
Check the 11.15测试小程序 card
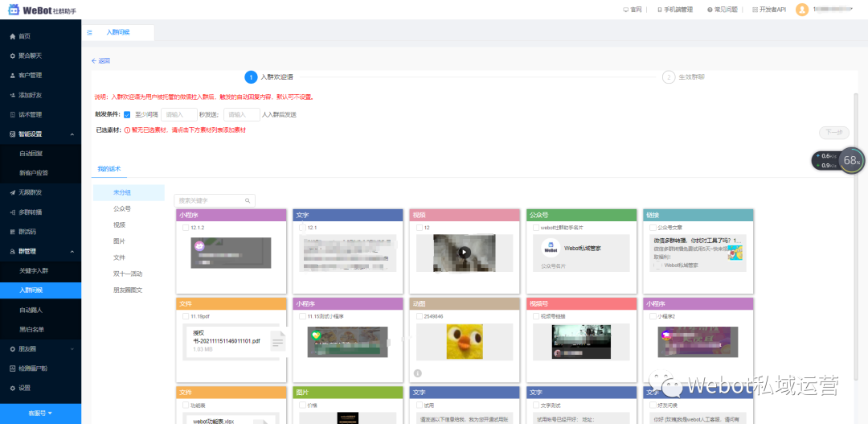pyautogui.click(x=302, y=316)
